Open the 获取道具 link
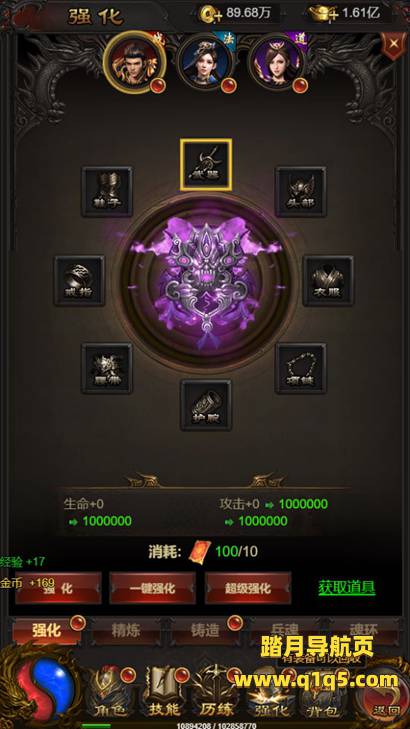This screenshot has height=729, width=410. pos(346,587)
